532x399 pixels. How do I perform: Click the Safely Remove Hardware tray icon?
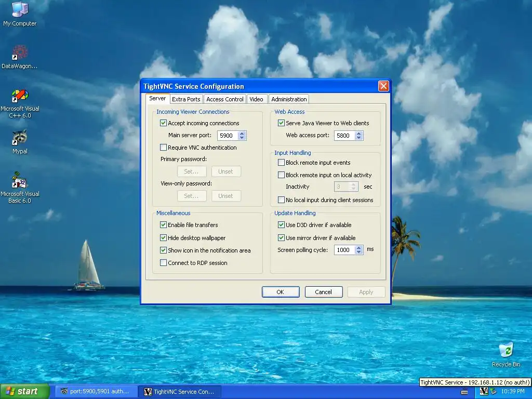[x=494, y=392]
